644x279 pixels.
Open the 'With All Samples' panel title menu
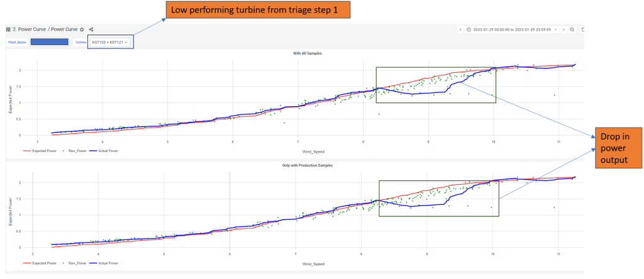(295, 53)
